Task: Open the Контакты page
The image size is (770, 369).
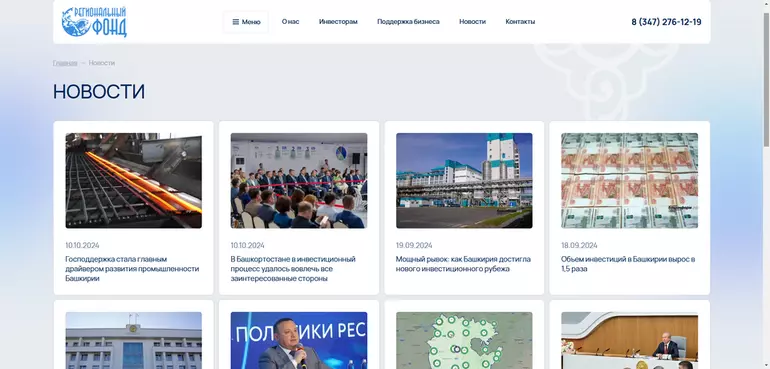Action: pyautogui.click(x=520, y=22)
